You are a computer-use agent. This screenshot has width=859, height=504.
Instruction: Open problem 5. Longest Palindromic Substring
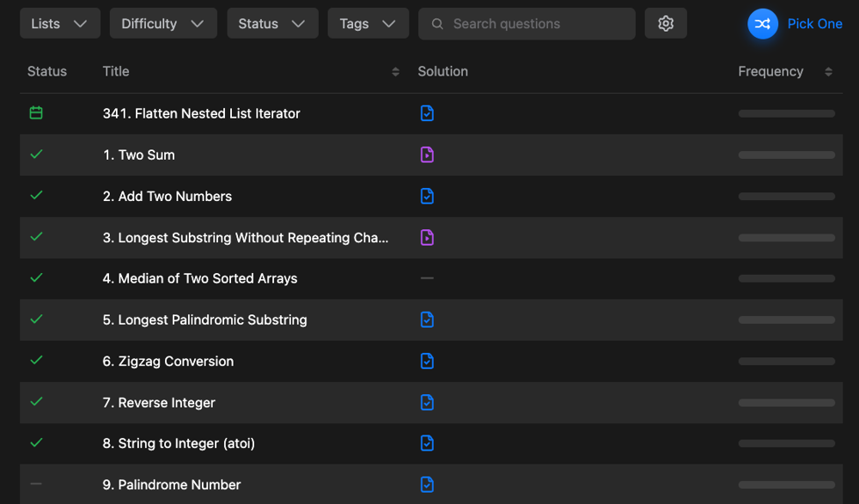205,320
